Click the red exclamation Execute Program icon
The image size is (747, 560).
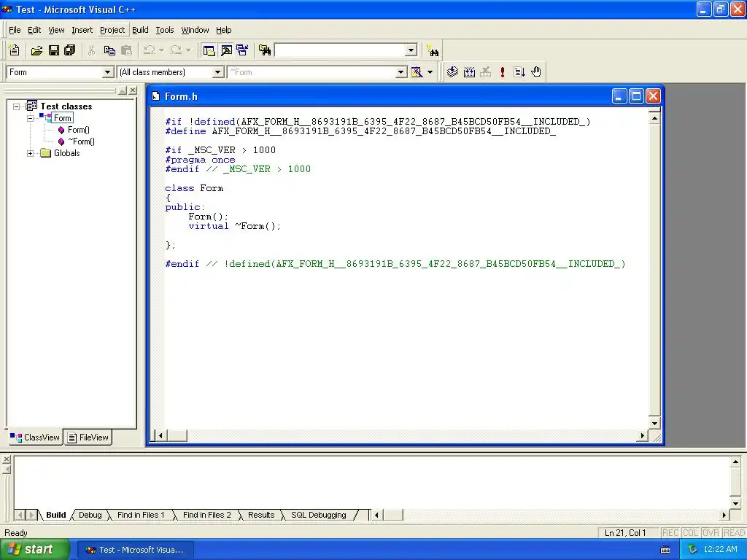(502, 72)
